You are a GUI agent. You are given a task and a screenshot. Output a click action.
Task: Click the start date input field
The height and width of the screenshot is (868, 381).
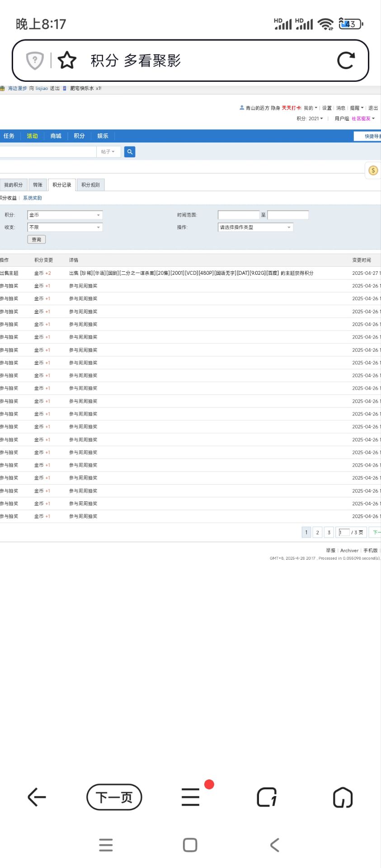point(238,215)
